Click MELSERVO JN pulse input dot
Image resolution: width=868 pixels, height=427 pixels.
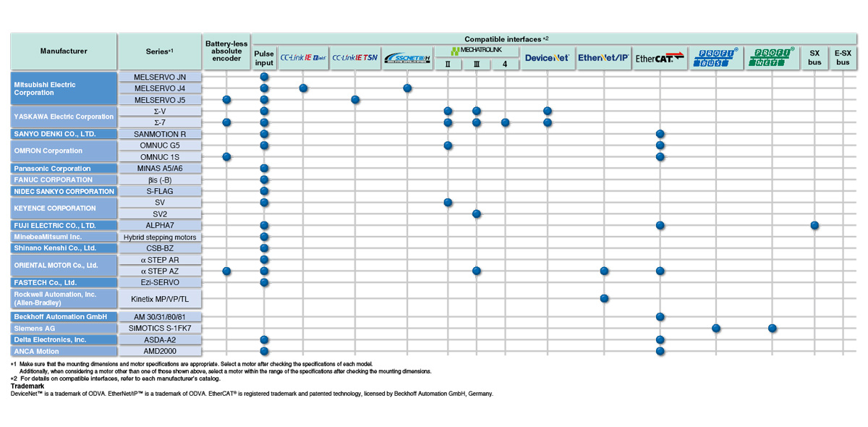tap(264, 77)
